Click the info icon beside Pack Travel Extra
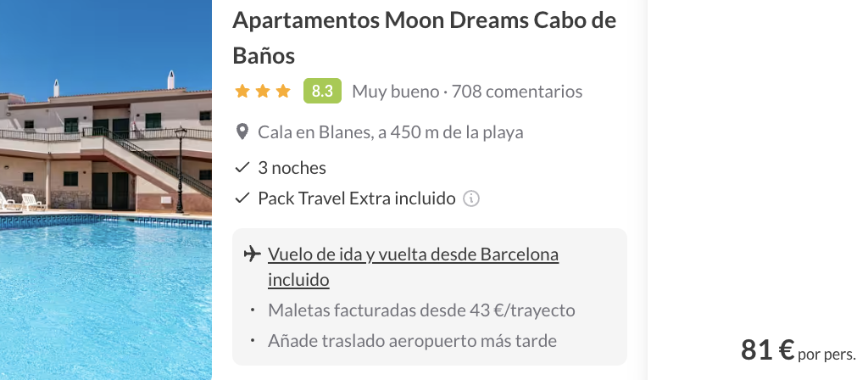The height and width of the screenshot is (380, 868). [x=472, y=199]
